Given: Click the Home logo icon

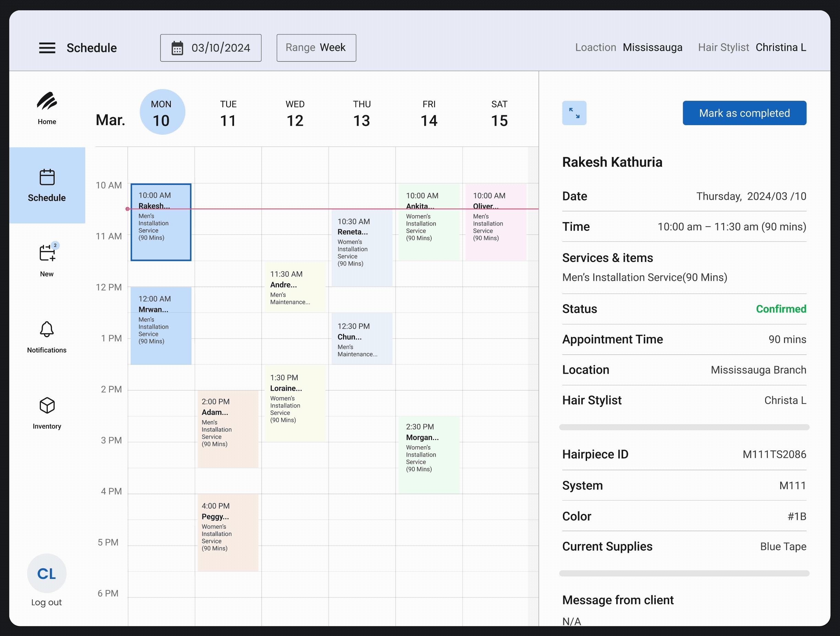Looking at the screenshot, I should point(47,101).
